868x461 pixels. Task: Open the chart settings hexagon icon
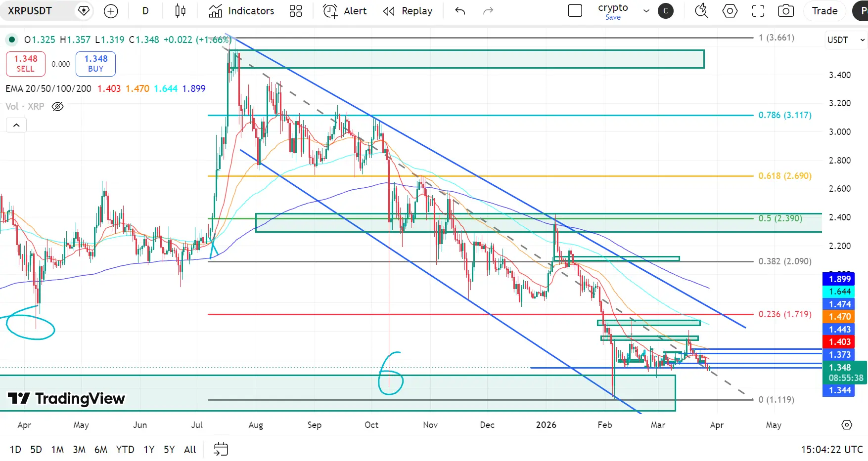click(730, 11)
